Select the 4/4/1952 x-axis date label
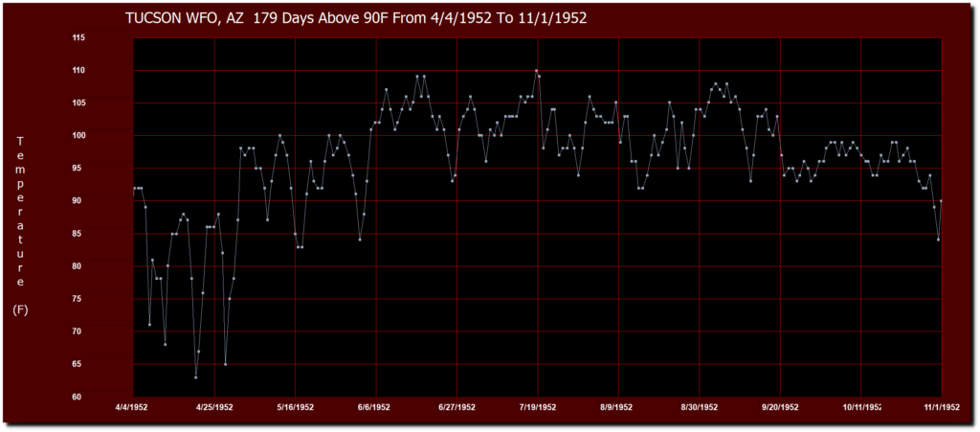 (x=133, y=407)
